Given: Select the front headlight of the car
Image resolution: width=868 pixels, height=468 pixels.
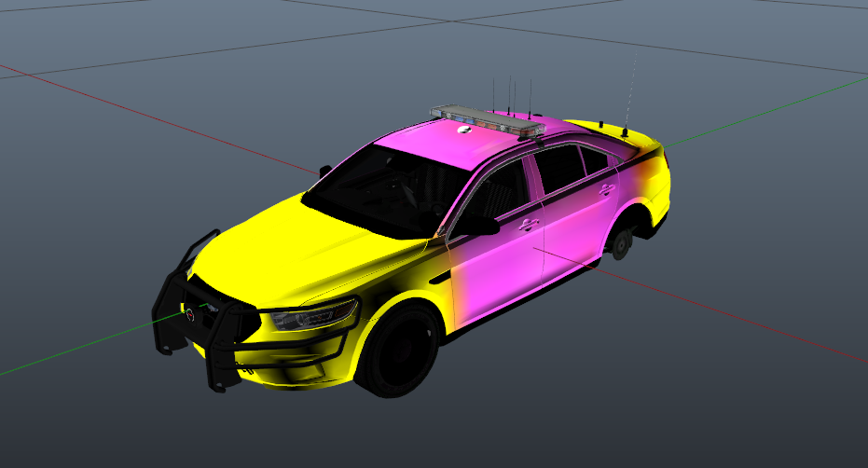Looking at the screenshot, I should pyautogui.click(x=314, y=314).
